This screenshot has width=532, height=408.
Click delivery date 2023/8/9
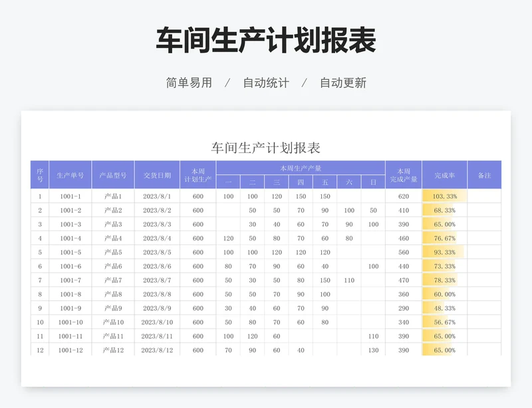[157, 308]
